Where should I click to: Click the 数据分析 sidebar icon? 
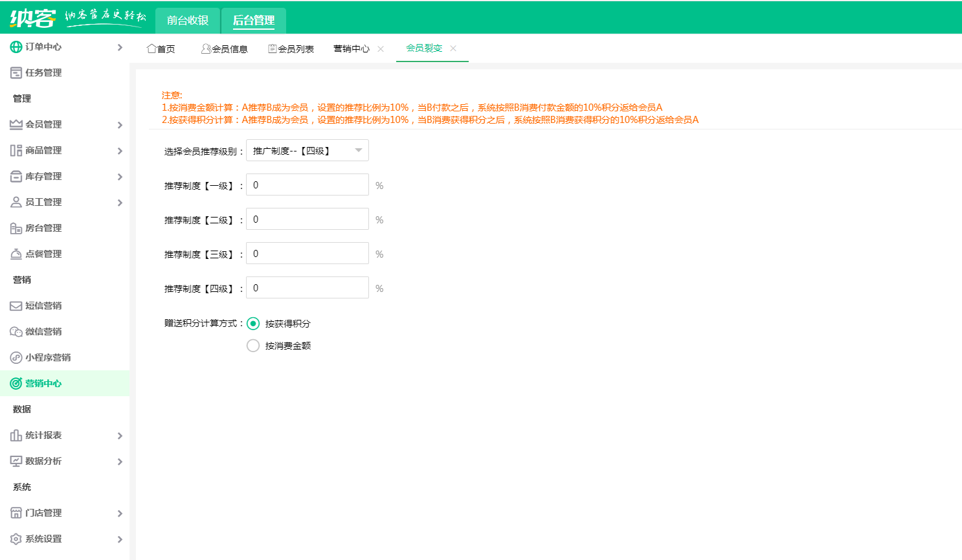click(14, 461)
